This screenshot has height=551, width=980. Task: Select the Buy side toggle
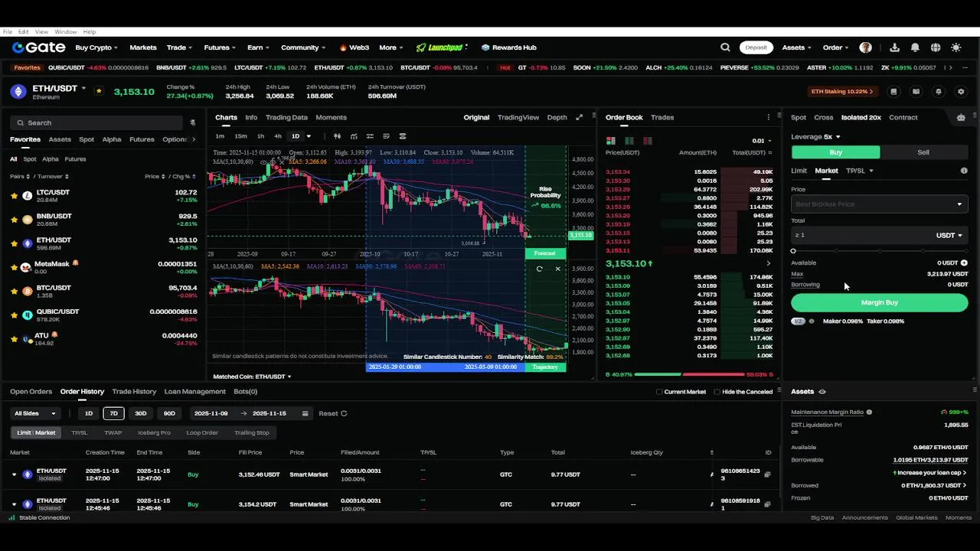click(x=835, y=152)
